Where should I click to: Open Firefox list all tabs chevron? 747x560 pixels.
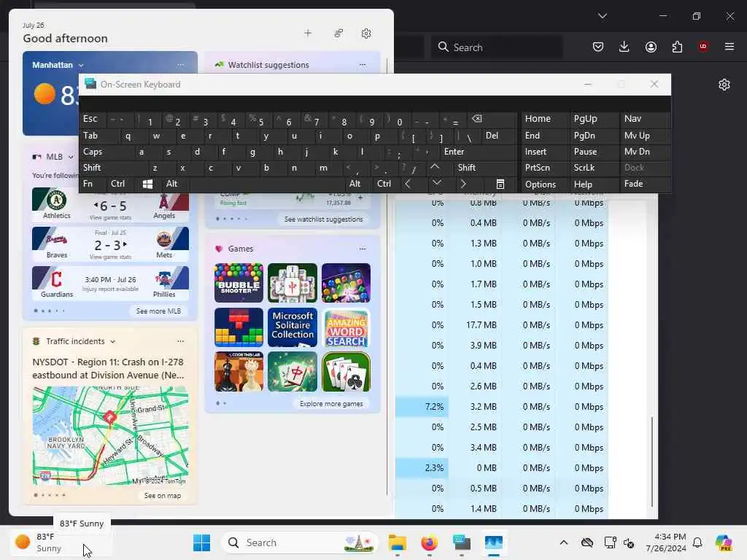pyautogui.click(x=602, y=16)
